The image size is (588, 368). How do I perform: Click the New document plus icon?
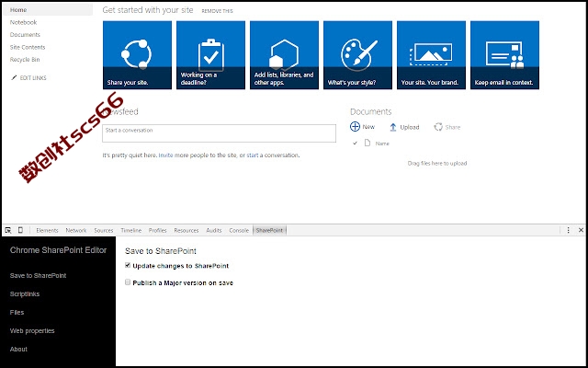(355, 127)
